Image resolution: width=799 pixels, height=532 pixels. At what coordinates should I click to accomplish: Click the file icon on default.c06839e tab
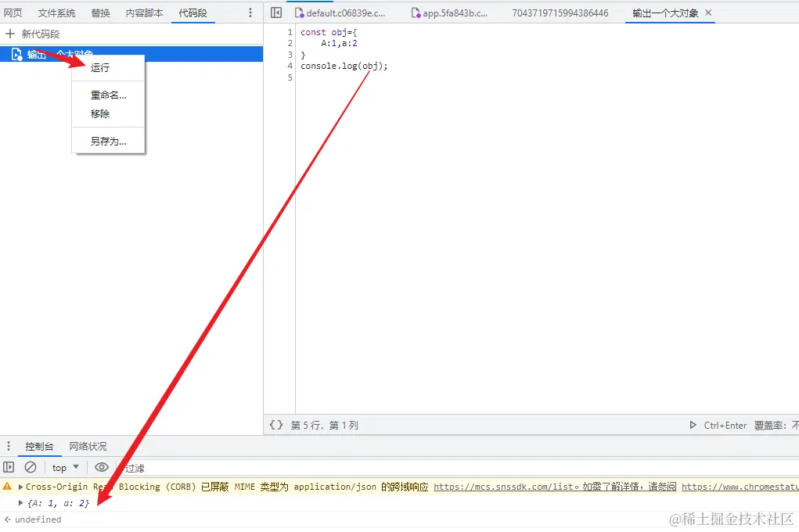click(x=299, y=13)
